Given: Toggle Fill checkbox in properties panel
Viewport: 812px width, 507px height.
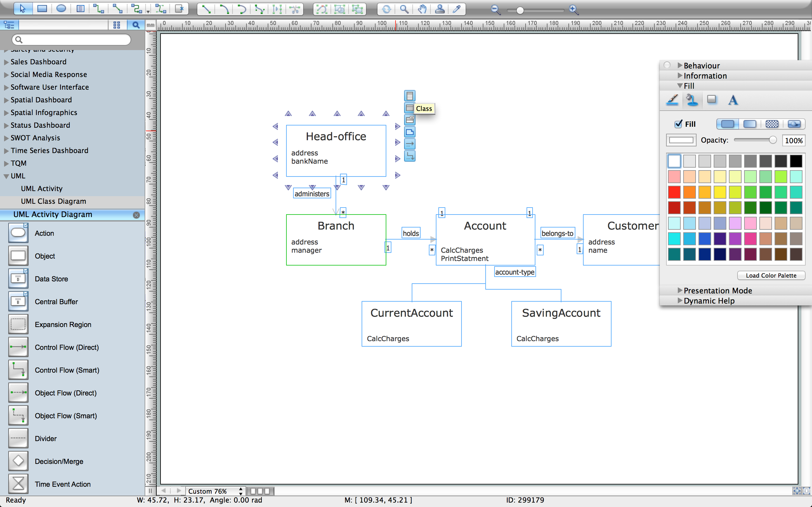Looking at the screenshot, I should pos(678,123).
